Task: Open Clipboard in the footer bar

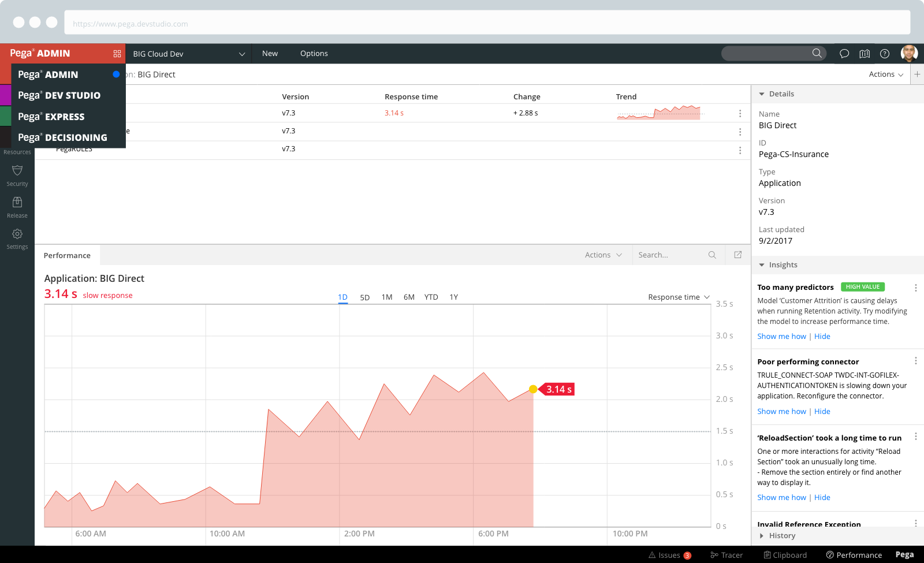Action: [x=785, y=555]
